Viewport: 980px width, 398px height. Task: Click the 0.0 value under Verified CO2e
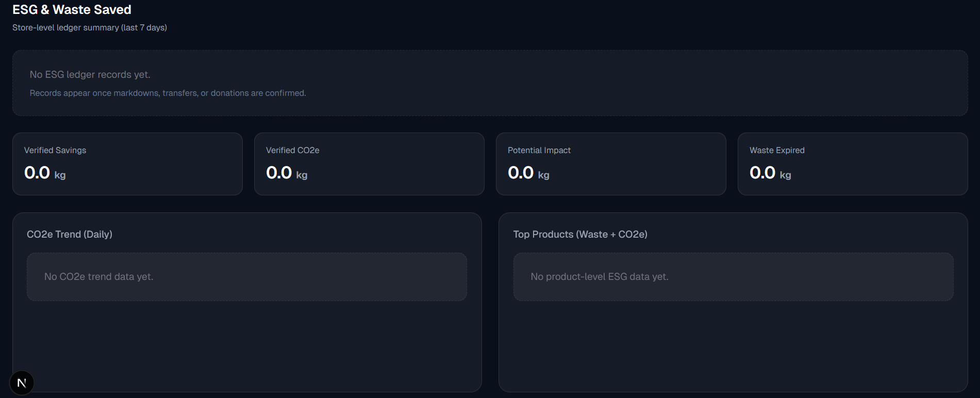pos(279,173)
